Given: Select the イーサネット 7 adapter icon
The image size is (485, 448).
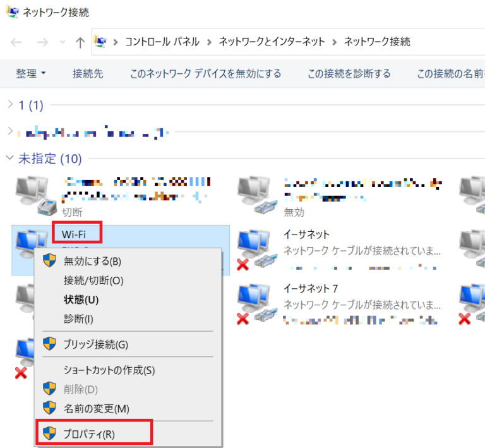Looking at the screenshot, I should click(256, 304).
